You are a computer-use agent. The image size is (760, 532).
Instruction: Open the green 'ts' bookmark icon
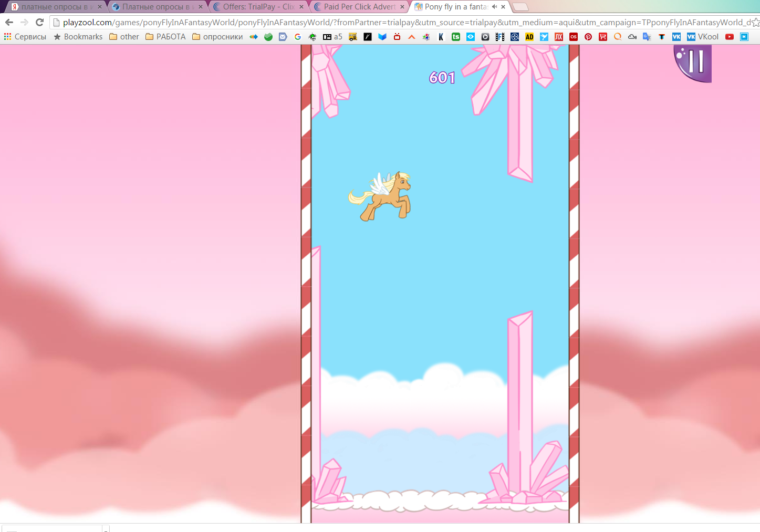click(456, 37)
